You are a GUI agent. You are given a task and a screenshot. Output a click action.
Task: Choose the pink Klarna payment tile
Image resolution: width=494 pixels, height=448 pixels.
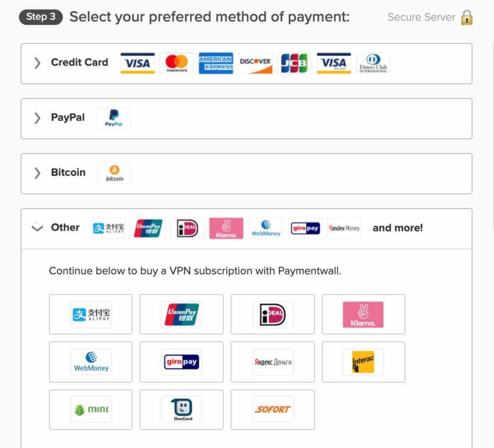pos(363,314)
